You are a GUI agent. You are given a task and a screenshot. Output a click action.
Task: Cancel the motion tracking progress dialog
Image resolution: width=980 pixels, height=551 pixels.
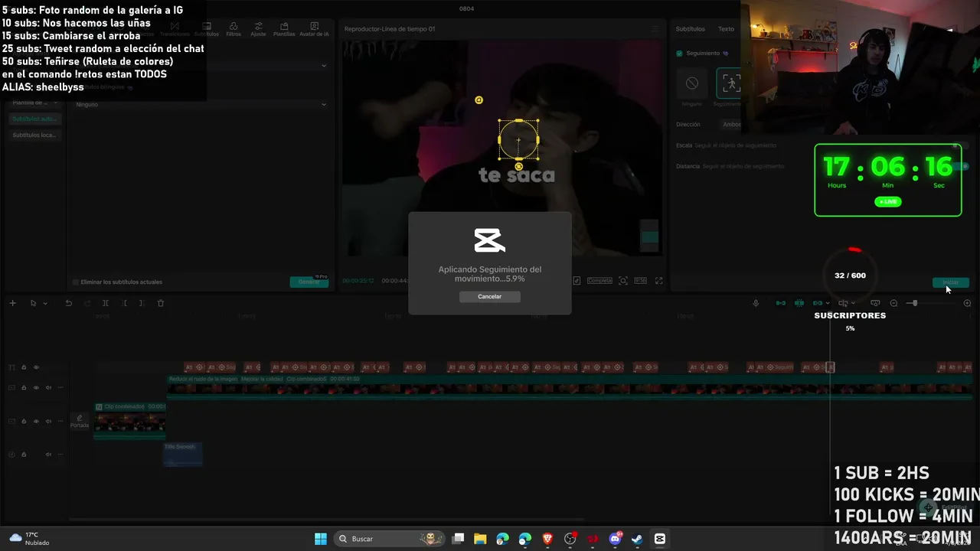click(x=490, y=297)
